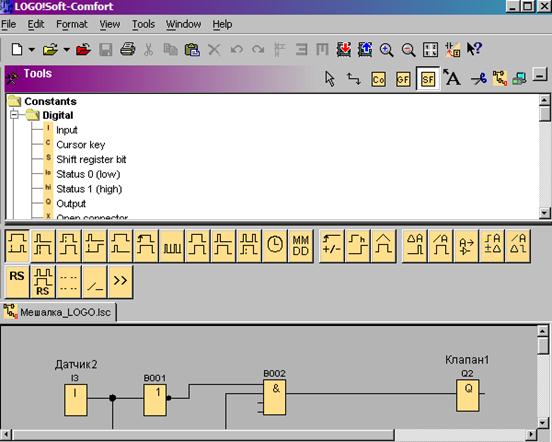Select Status 1 (high) item

(89, 189)
